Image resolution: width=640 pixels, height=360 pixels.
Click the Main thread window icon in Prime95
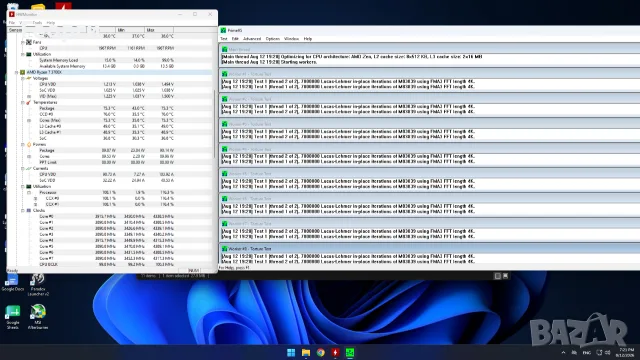224,49
